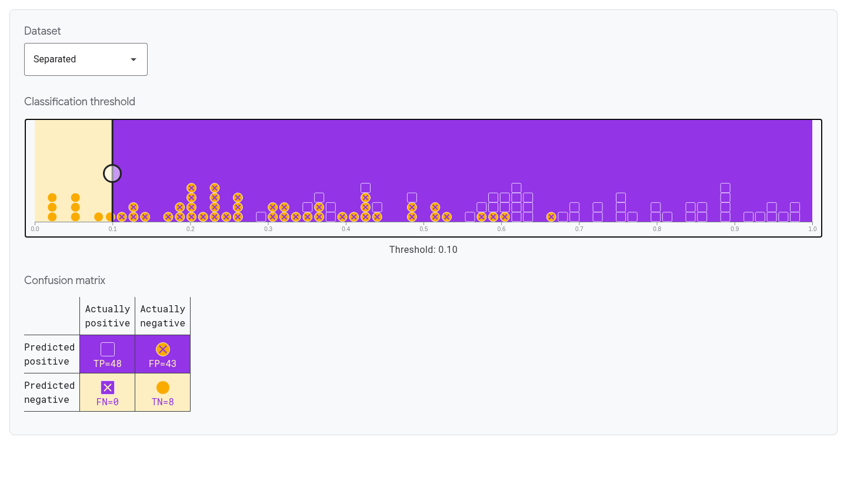Click the 'Threshold: 0.10' label

click(423, 250)
